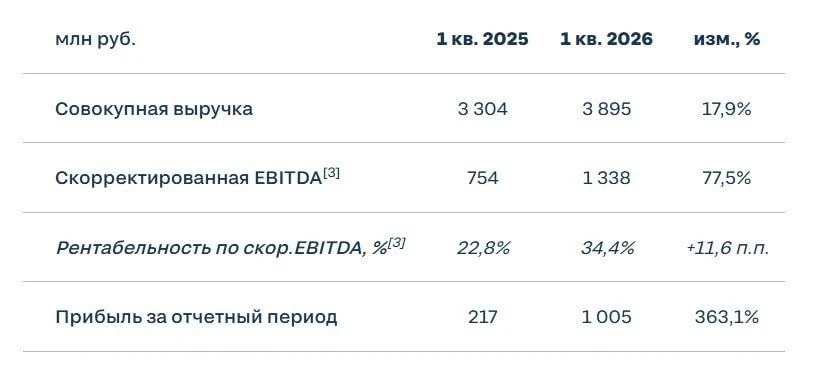813x372 pixels.
Task: Click 'Прибыль за отчетный период' row label
Action: 197,318
